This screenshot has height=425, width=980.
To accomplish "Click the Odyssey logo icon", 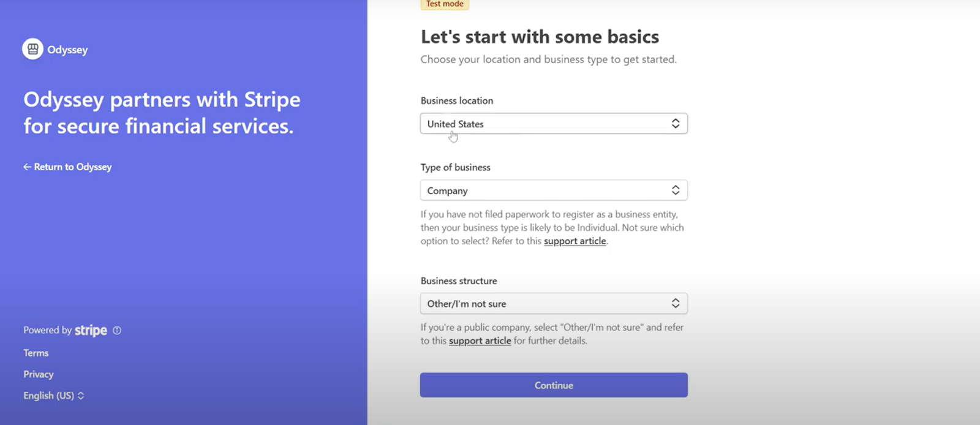I will [x=32, y=49].
